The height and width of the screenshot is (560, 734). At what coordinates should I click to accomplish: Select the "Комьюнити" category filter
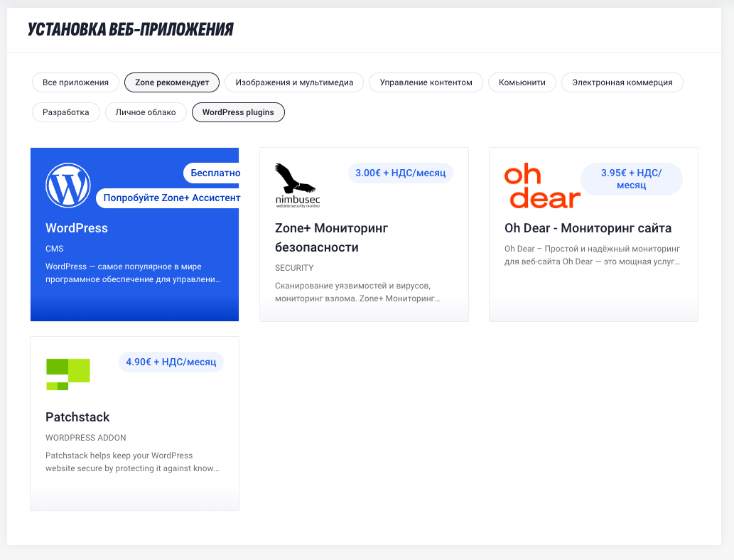point(522,82)
